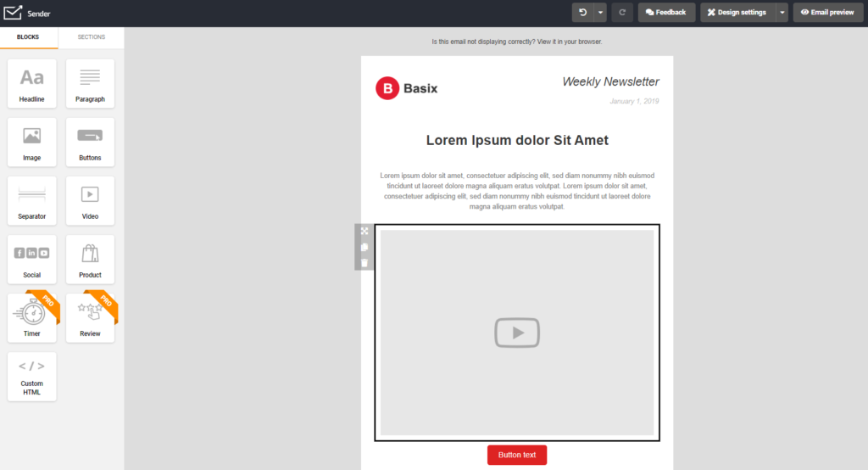This screenshot has width=868, height=470.
Task: Click the red Button text button
Action: 517,455
